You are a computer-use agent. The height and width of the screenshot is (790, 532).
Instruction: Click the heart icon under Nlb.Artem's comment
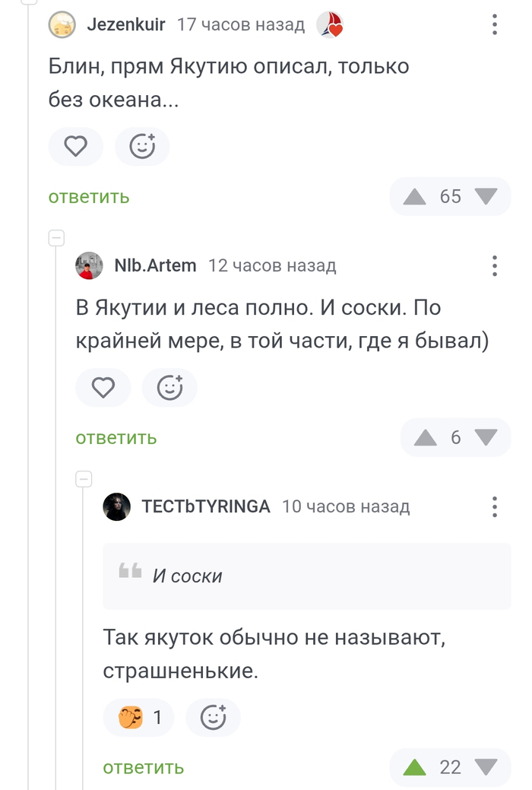(x=103, y=388)
